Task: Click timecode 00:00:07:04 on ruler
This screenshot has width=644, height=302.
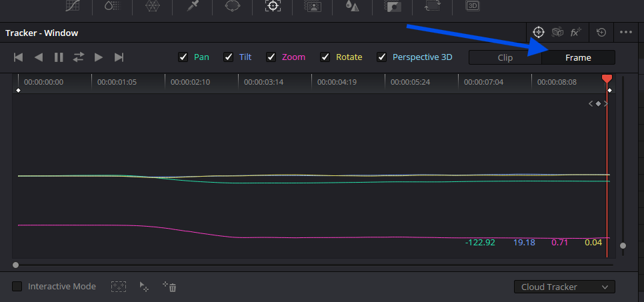Action: click(483, 82)
